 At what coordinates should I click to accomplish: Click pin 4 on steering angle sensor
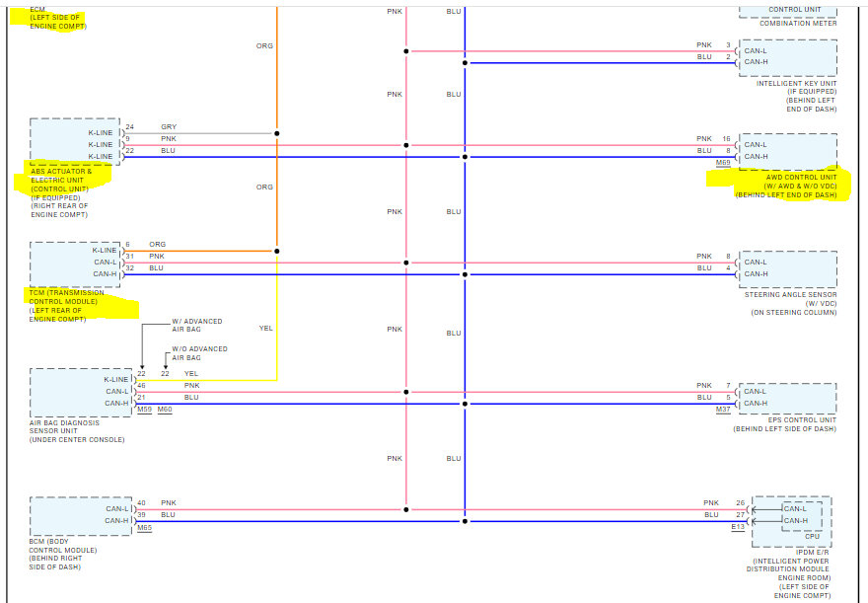(729, 267)
